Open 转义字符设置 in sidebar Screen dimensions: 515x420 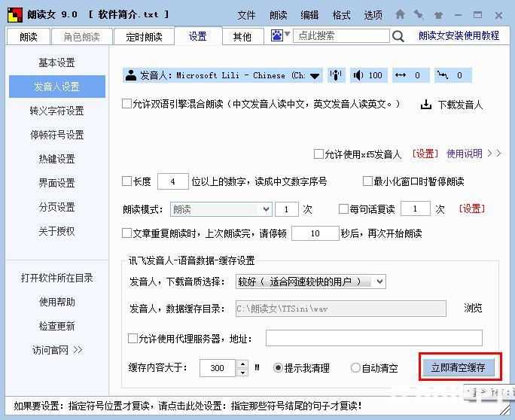click(56, 111)
